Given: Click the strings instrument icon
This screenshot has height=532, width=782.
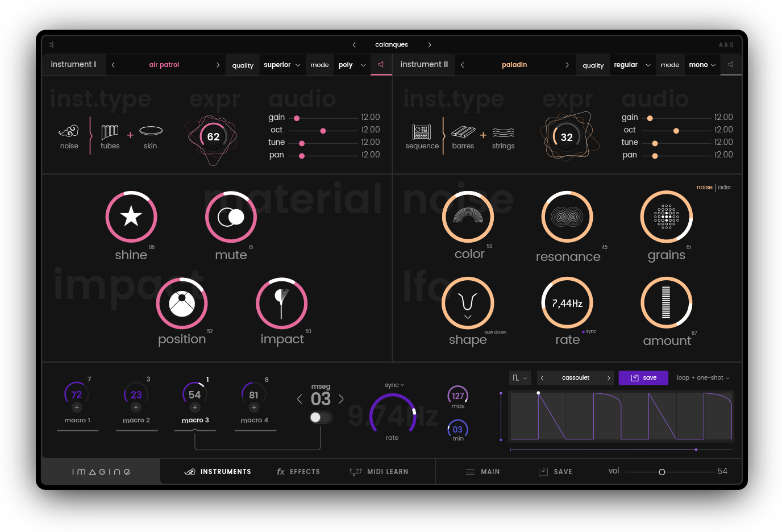Looking at the screenshot, I should pyautogui.click(x=503, y=132).
